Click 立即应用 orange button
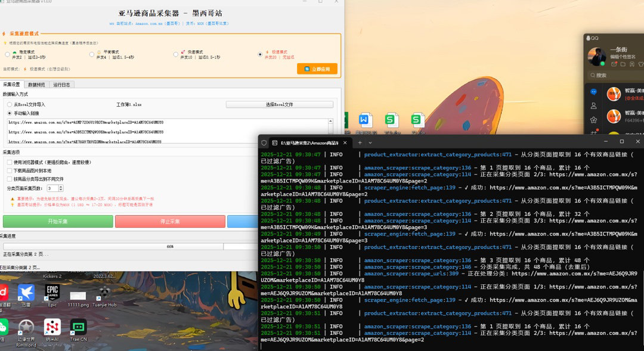Viewport: 644px width, 351px height. (x=317, y=69)
